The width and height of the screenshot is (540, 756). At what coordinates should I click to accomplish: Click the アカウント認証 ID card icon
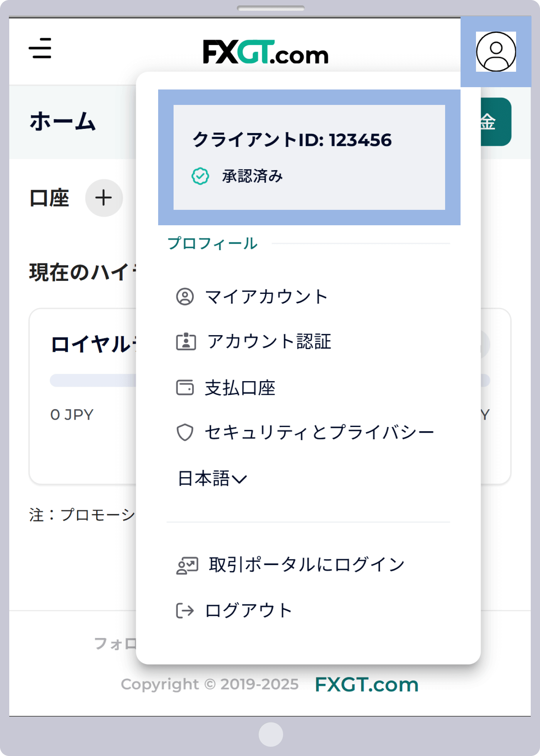[187, 342]
